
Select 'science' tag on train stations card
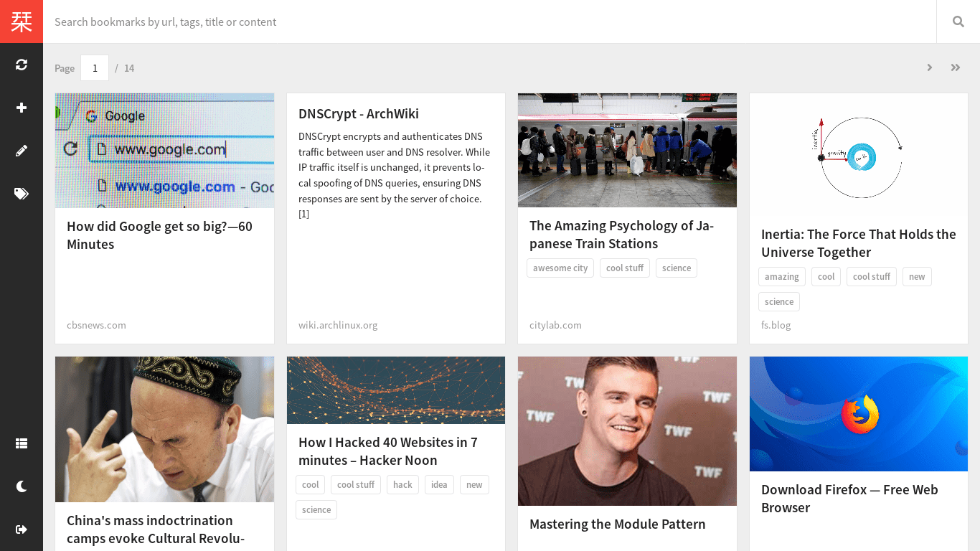677,268
